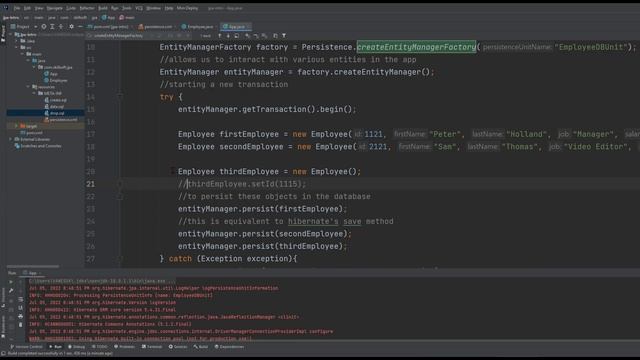
Task: Select drop.sql in project tree
Action: tap(54, 113)
